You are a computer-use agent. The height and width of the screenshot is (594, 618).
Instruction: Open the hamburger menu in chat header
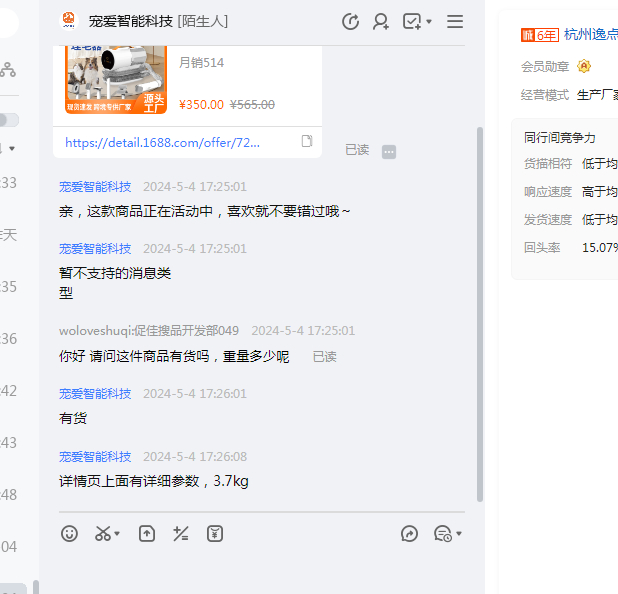point(455,21)
